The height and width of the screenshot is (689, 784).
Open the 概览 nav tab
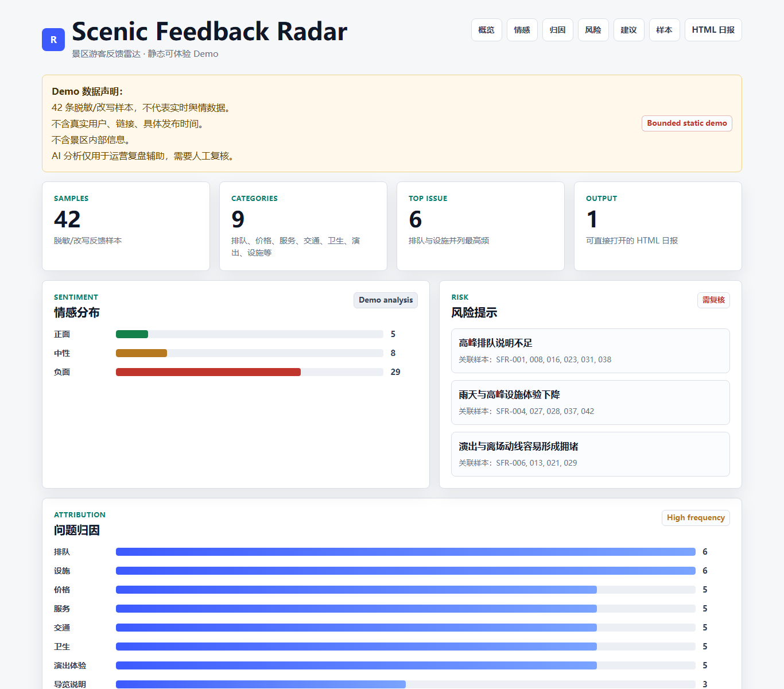pyautogui.click(x=487, y=30)
